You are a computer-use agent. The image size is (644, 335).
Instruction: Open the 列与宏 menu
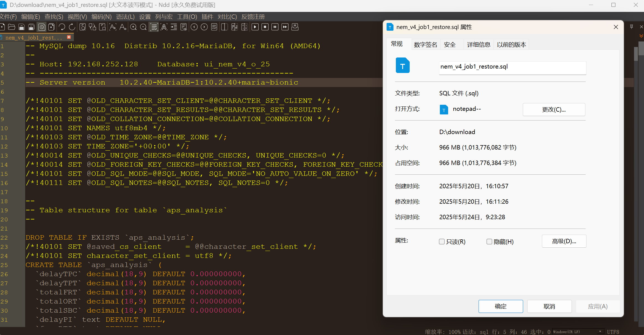click(x=164, y=17)
